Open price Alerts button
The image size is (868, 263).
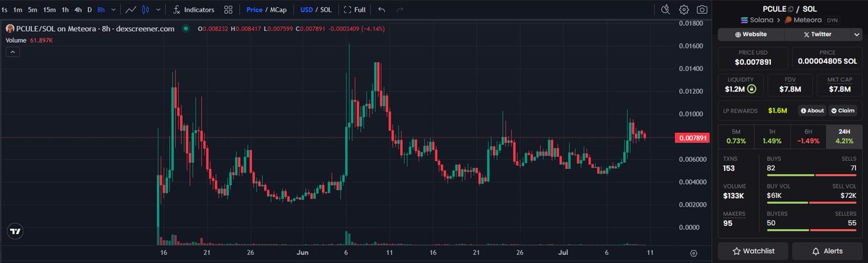tap(827, 251)
